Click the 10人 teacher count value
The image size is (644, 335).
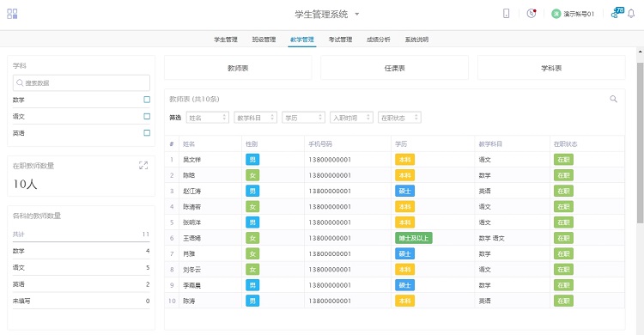point(25,184)
